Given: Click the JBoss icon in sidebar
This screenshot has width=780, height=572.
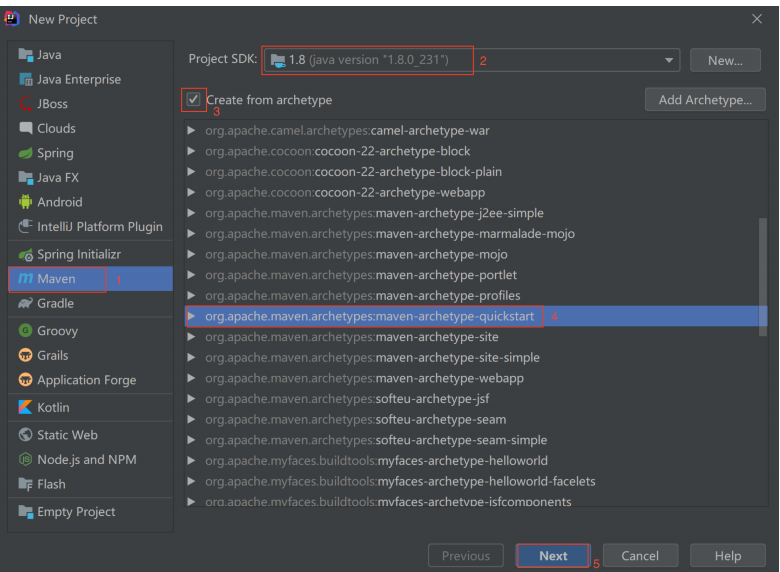Looking at the screenshot, I should coord(25,103).
